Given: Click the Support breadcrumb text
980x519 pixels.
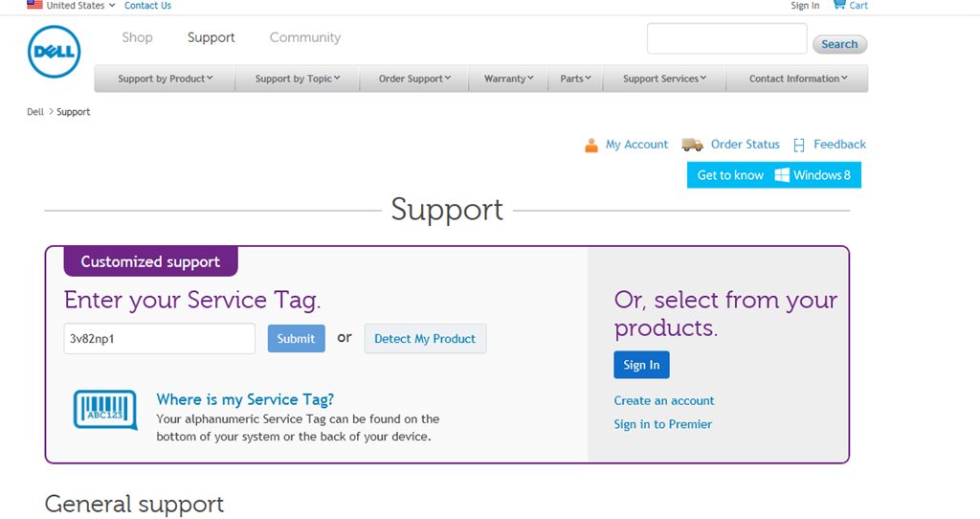Looking at the screenshot, I should tap(73, 112).
